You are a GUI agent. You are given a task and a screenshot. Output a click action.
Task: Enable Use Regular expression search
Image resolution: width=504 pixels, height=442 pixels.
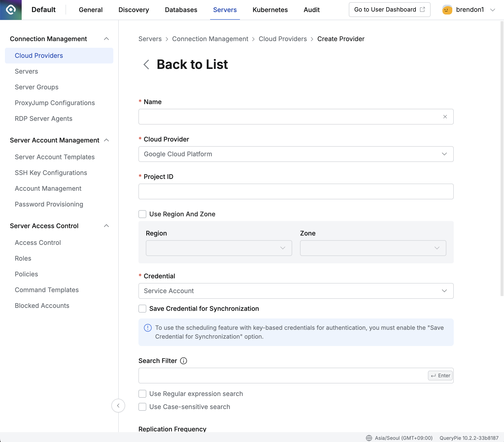point(143,394)
